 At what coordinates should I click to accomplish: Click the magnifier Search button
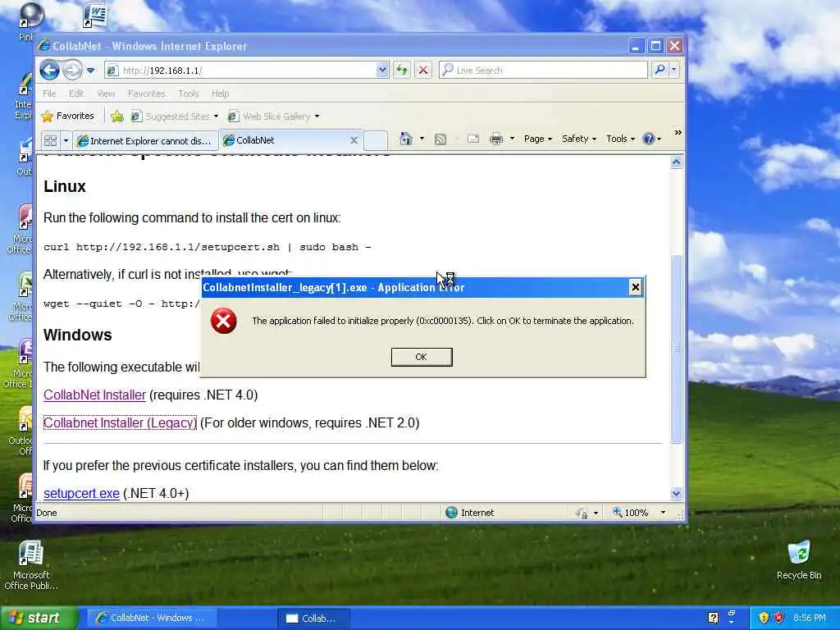(x=660, y=70)
